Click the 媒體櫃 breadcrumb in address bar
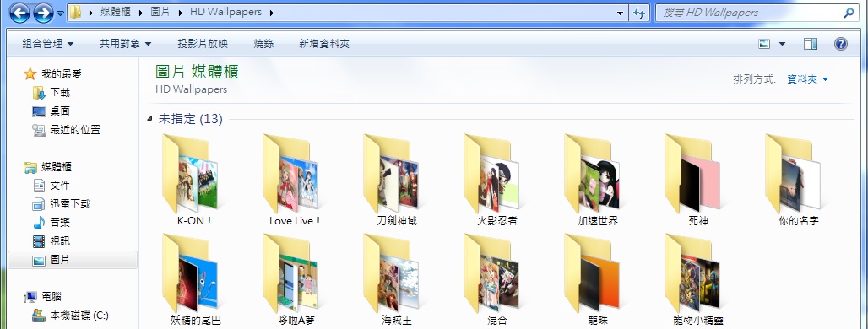The image size is (868, 329). click(115, 12)
